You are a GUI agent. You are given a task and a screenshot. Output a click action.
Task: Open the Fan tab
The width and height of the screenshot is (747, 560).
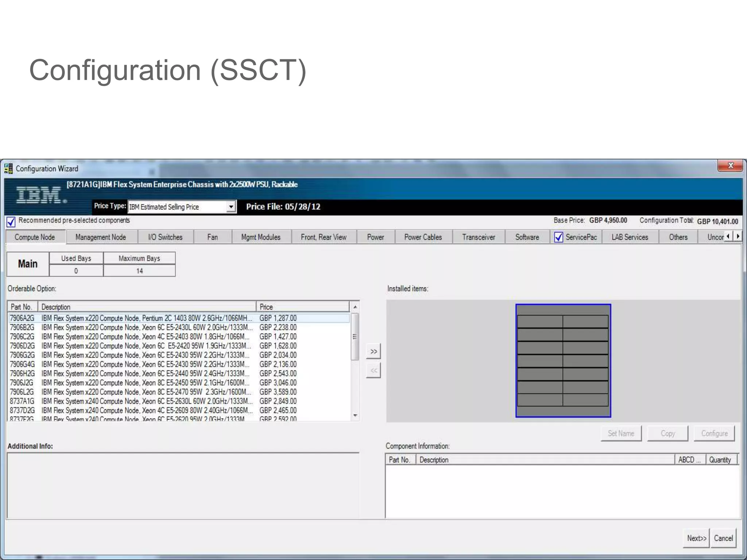pyautogui.click(x=213, y=237)
